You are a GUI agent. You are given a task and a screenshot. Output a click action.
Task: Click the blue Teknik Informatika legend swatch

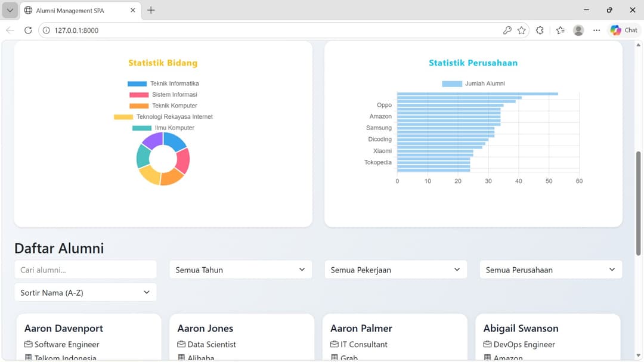point(137,84)
